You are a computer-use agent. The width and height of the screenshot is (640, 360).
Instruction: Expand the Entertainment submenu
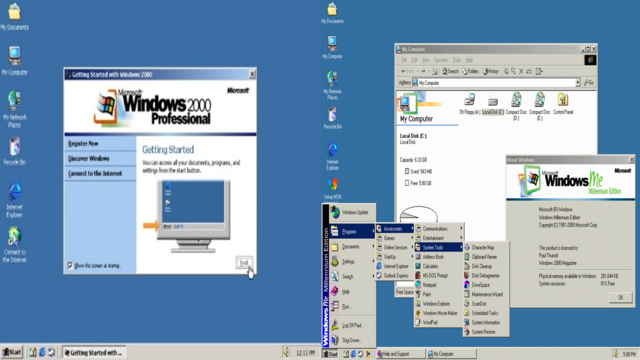tap(439, 238)
